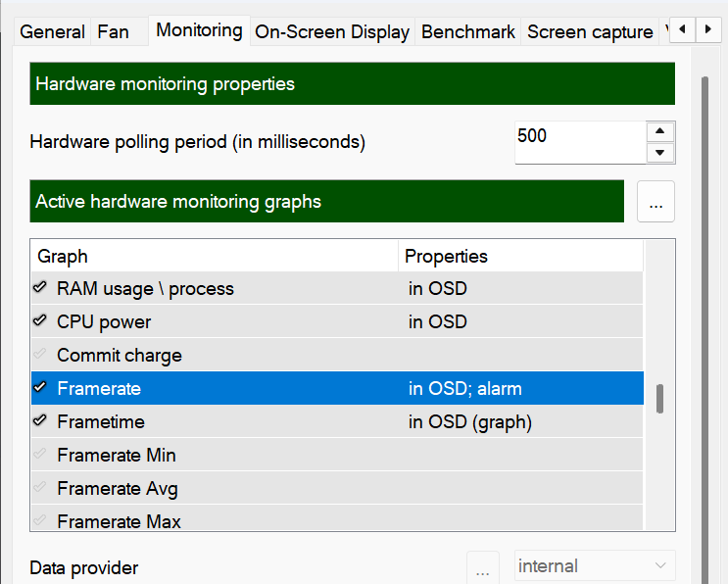Toggle the Frametime graph checkmark
728x584 pixels.
[40, 421]
